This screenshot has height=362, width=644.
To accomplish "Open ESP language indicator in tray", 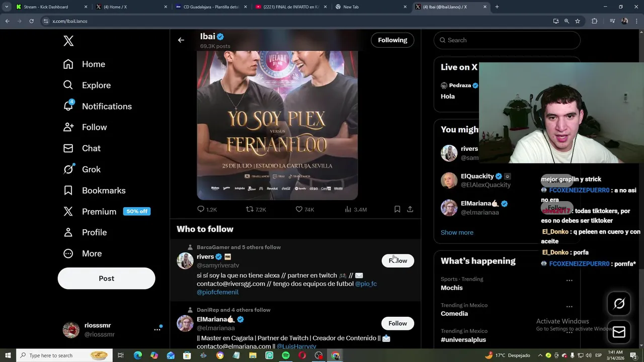I will [599, 355].
